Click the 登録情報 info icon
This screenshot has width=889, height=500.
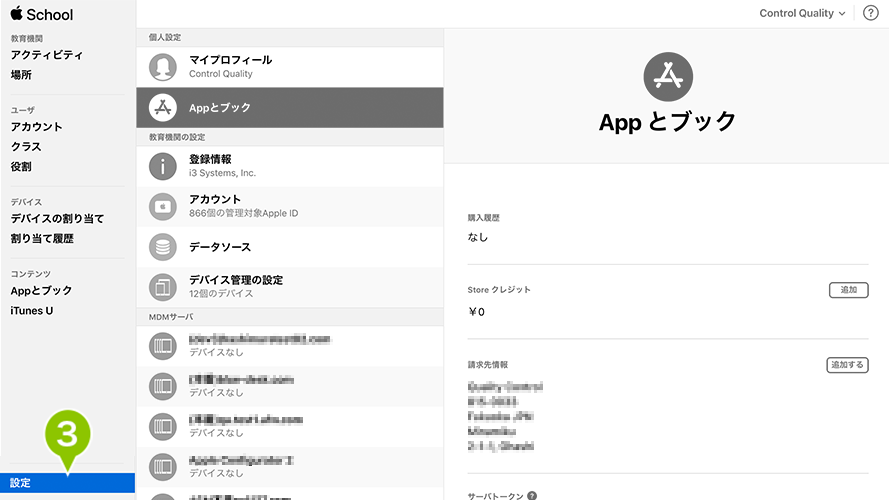pos(163,166)
